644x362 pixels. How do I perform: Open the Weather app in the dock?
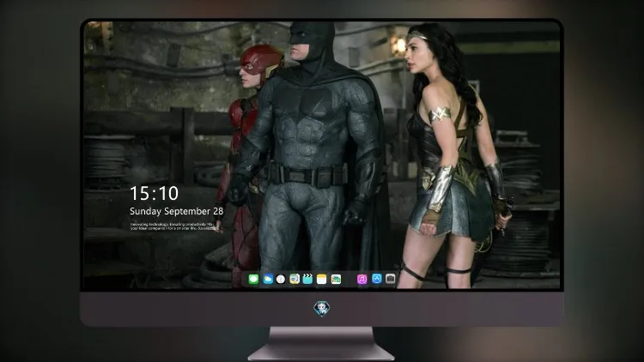click(x=268, y=279)
